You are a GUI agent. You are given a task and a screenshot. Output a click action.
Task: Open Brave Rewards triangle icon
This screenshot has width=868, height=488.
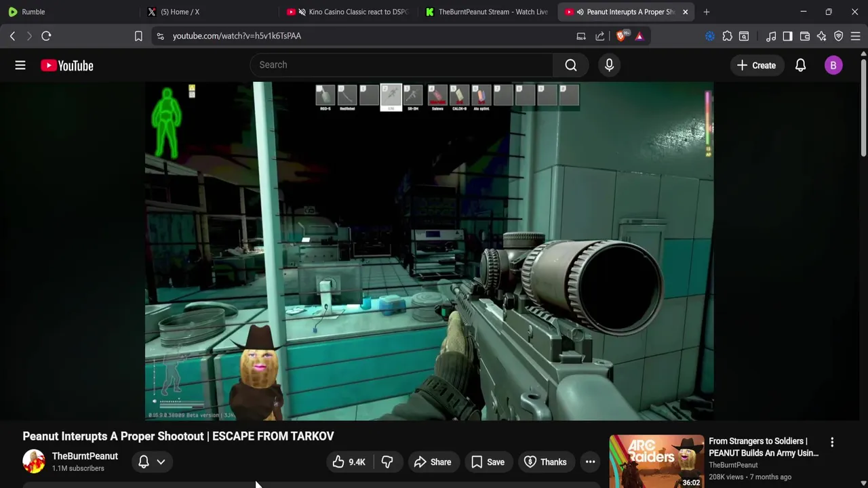coord(639,36)
